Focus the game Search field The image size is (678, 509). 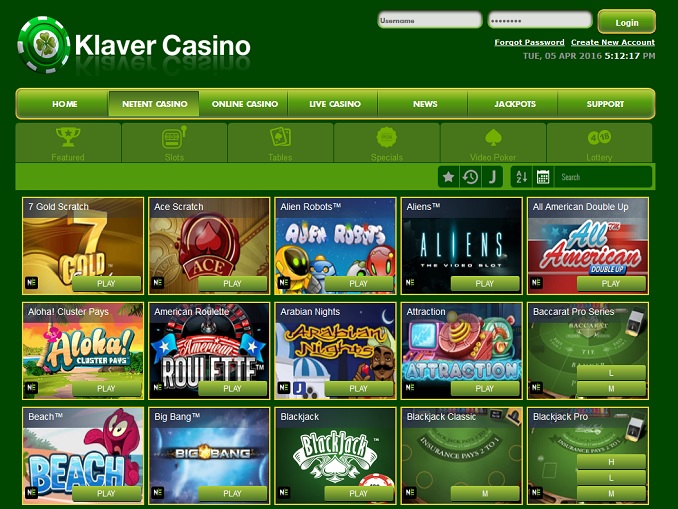click(x=603, y=177)
